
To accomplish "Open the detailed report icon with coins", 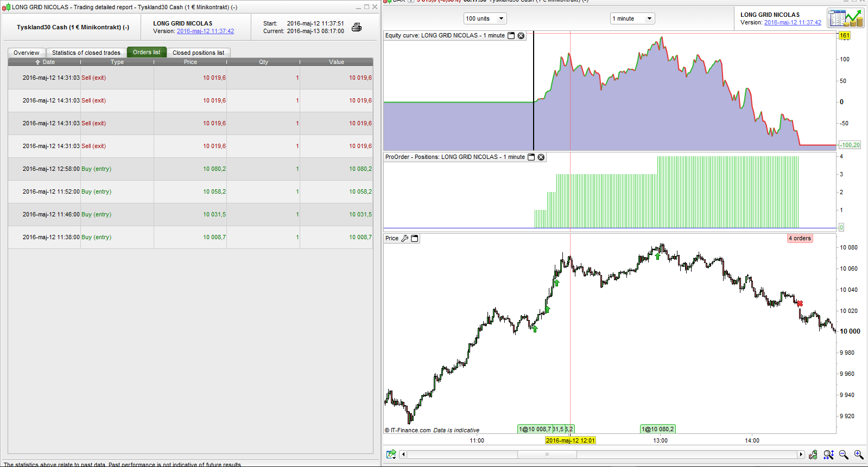I will point(845,18).
